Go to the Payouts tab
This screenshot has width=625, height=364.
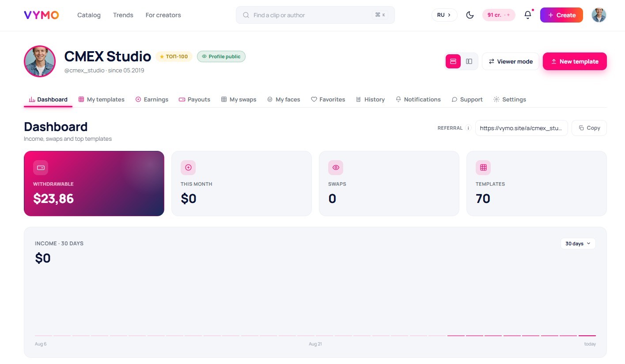point(194,99)
